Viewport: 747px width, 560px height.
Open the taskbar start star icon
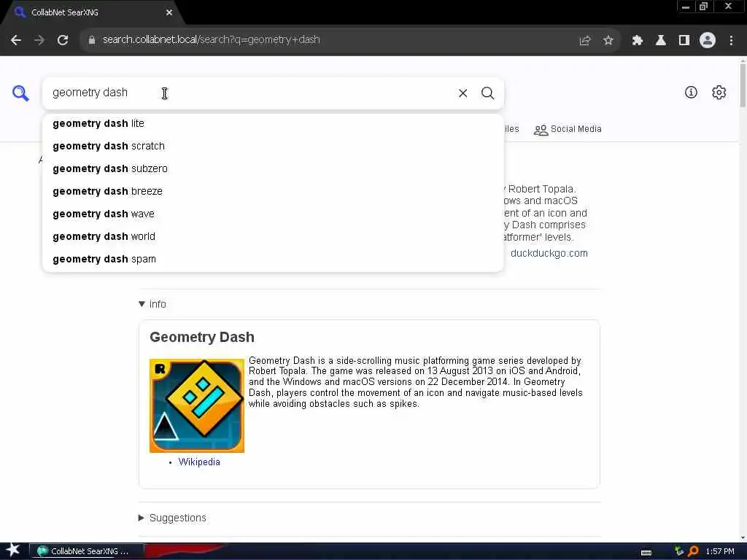click(13, 551)
